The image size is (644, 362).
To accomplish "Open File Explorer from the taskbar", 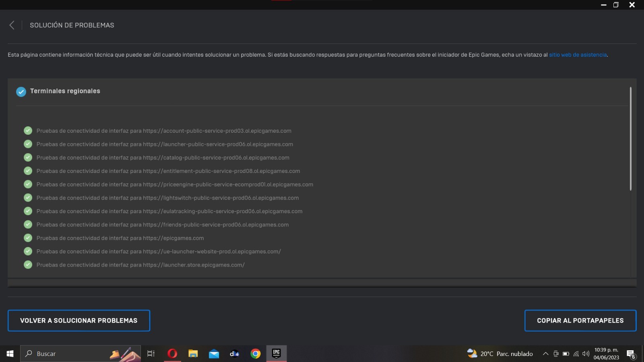I will 193,354.
